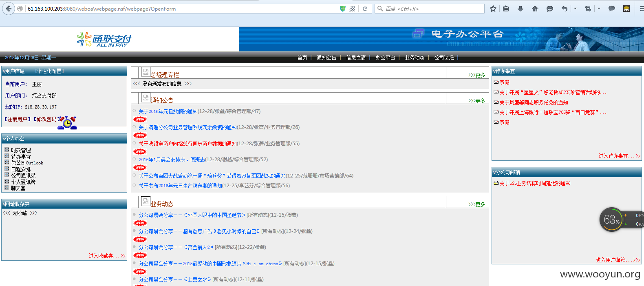Click the alarm clock icon
The height and width of the screenshot is (286, 644).
[67, 122]
